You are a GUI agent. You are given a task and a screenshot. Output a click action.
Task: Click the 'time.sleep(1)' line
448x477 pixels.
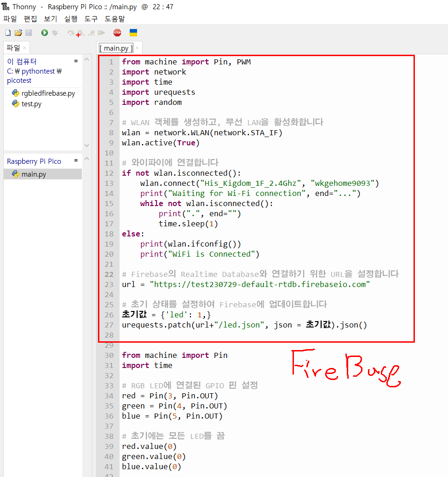(188, 224)
